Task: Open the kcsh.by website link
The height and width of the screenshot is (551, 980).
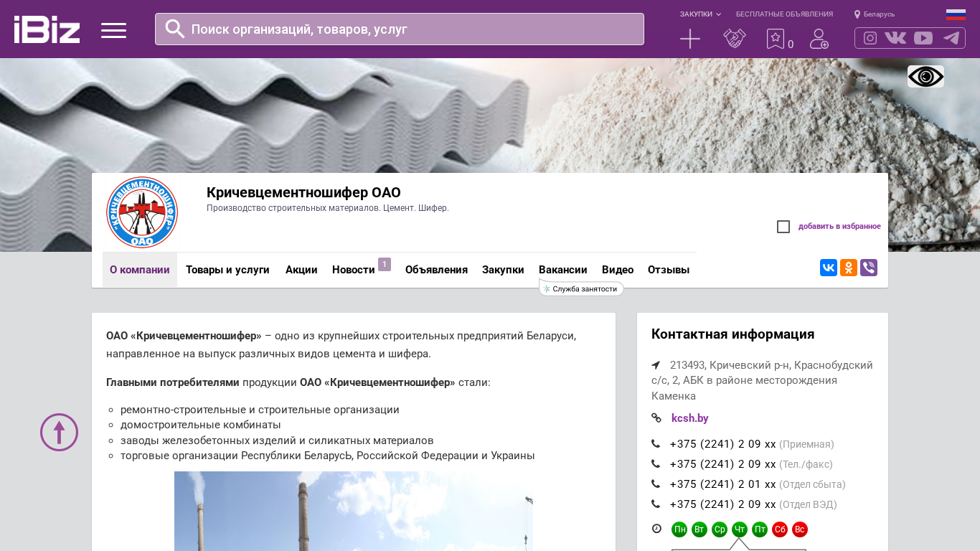Action: (690, 418)
